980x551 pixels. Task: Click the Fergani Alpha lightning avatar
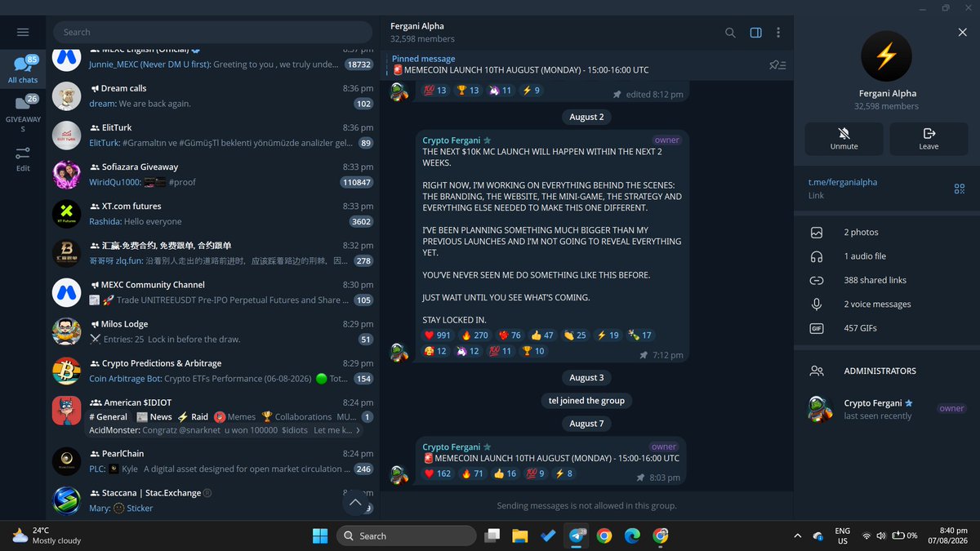[x=886, y=56]
